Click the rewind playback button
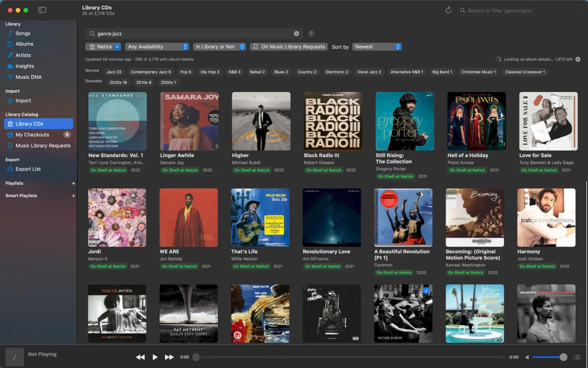This screenshot has width=588, height=368. tap(140, 357)
